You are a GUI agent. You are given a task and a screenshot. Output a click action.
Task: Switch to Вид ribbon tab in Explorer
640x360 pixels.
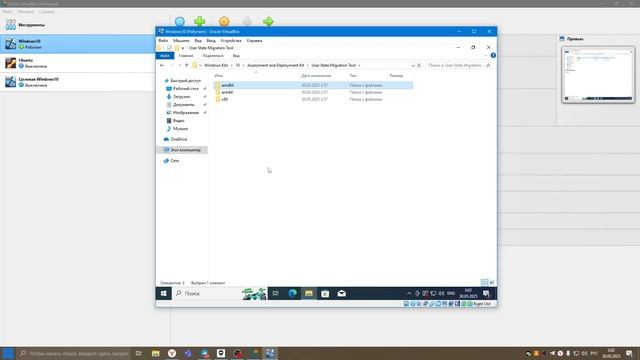point(236,56)
